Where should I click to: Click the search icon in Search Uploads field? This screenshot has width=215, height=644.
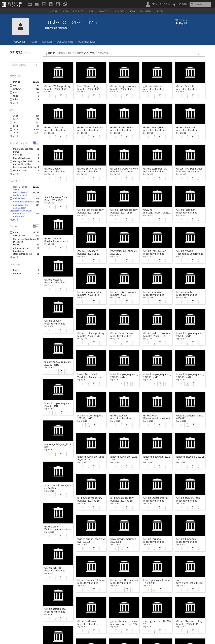coord(37,65)
